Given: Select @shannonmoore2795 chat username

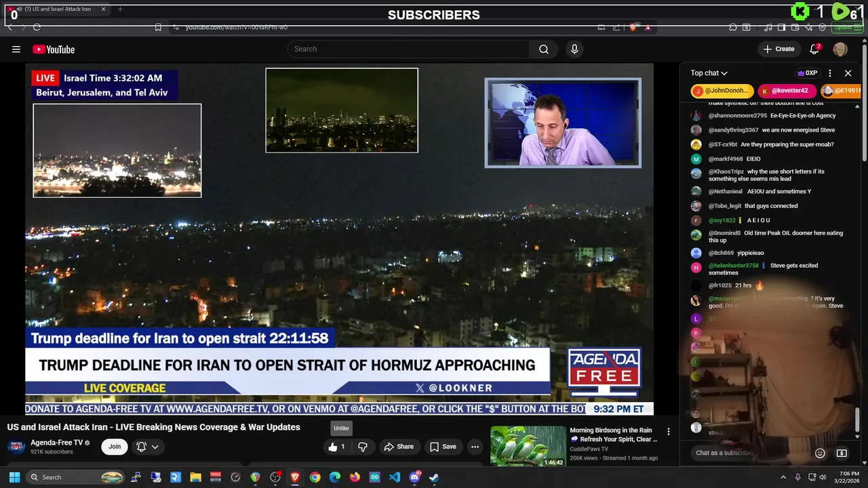Looking at the screenshot, I should point(738,116).
